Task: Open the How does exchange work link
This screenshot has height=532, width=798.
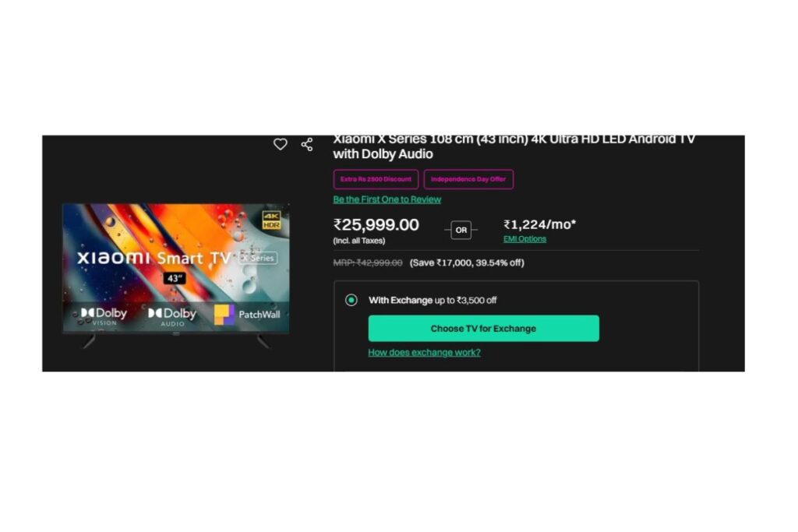Action: coord(424,353)
